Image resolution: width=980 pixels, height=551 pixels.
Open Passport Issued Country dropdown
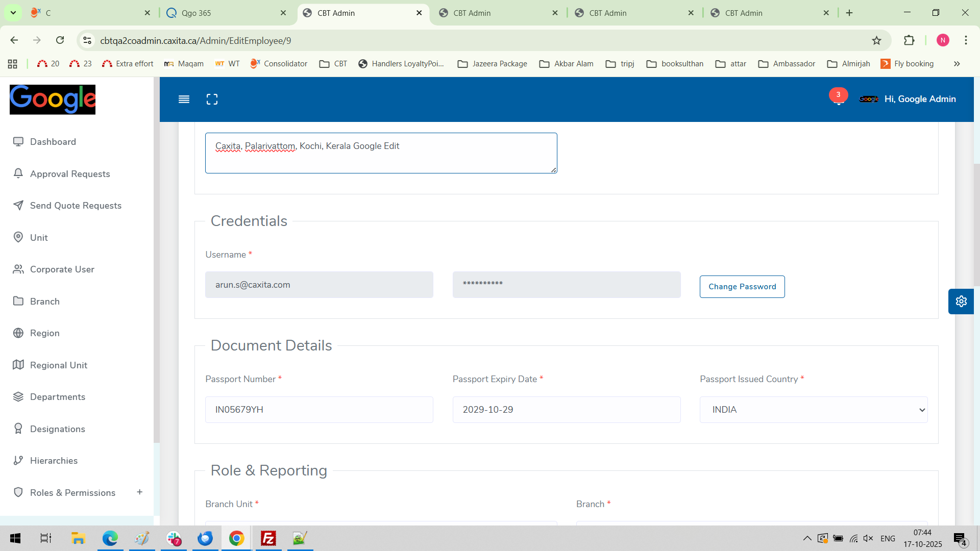pos(813,410)
